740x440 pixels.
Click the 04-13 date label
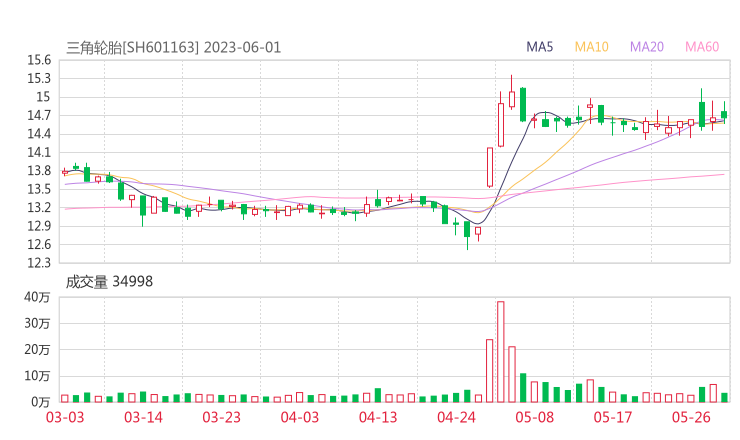click(378, 417)
